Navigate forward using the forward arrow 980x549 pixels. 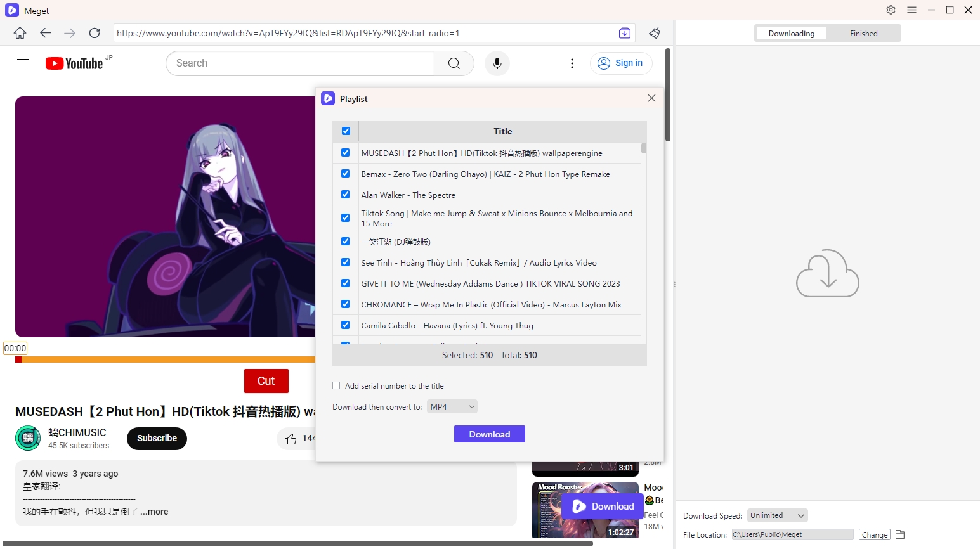[x=70, y=33]
